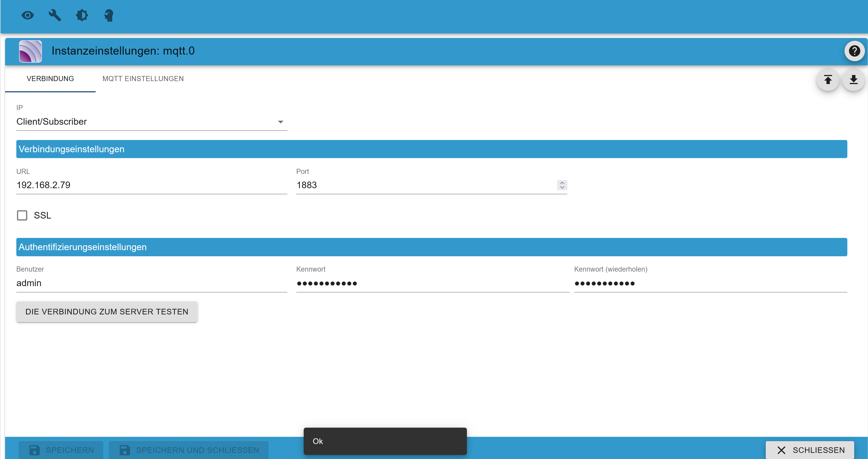This screenshot has width=868, height=459.
Task: Click the expert mode head icon
Action: coord(109,16)
